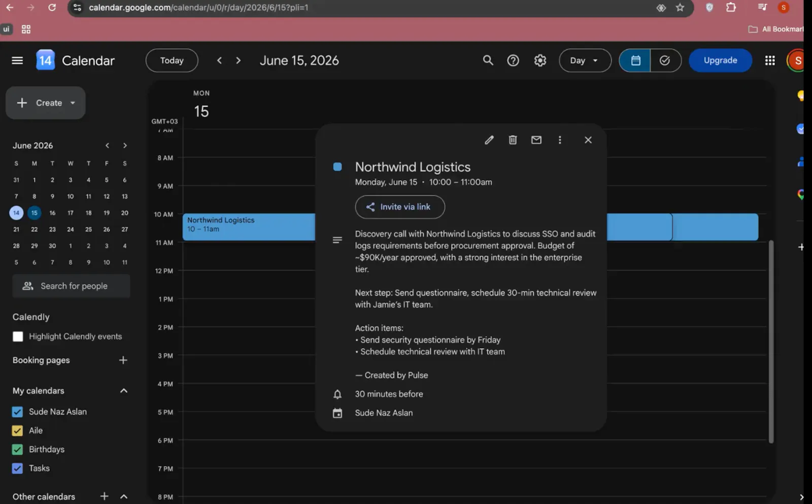The width and height of the screenshot is (812, 504).
Task: Click Invite via link button
Action: pyautogui.click(x=400, y=207)
